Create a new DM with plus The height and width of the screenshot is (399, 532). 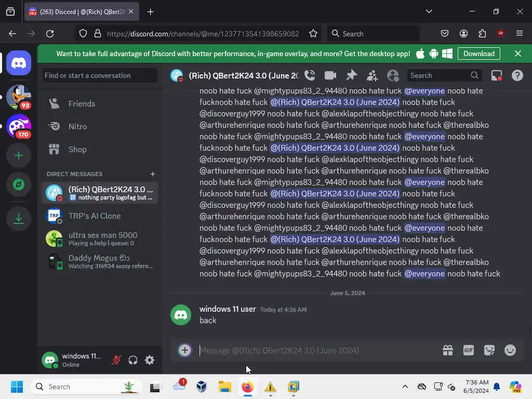[x=153, y=174]
